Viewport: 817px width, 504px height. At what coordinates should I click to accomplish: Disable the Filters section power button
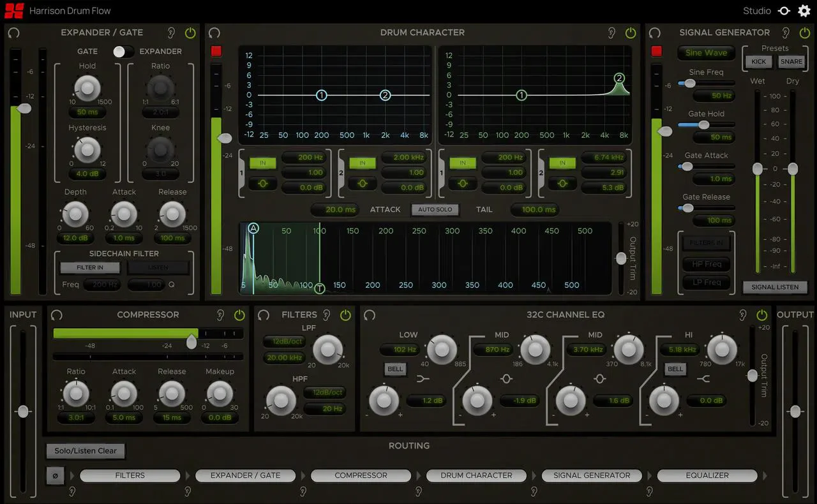point(345,315)
